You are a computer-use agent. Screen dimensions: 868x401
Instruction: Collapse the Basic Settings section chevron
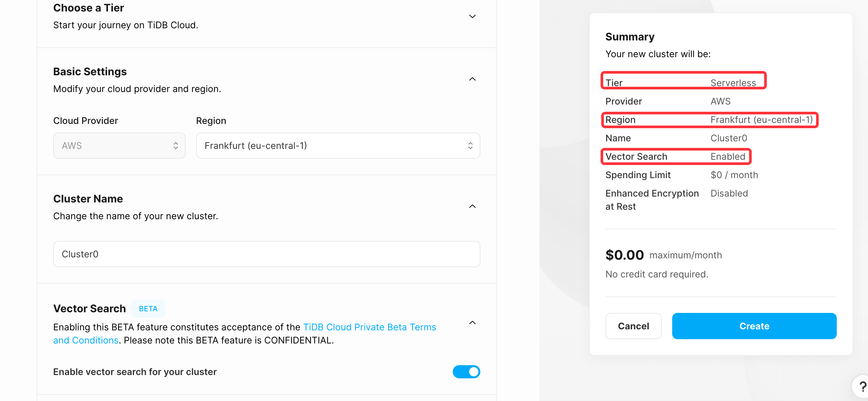[472, 79]
